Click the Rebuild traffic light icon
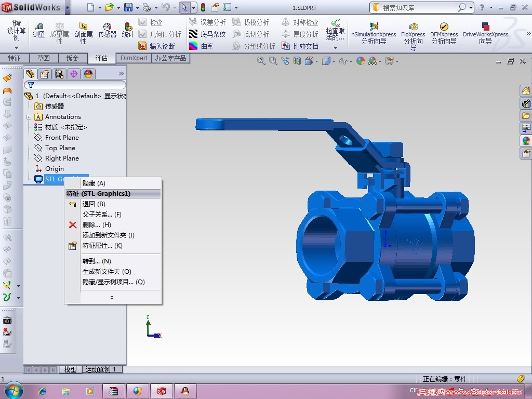 click(203, 7)
